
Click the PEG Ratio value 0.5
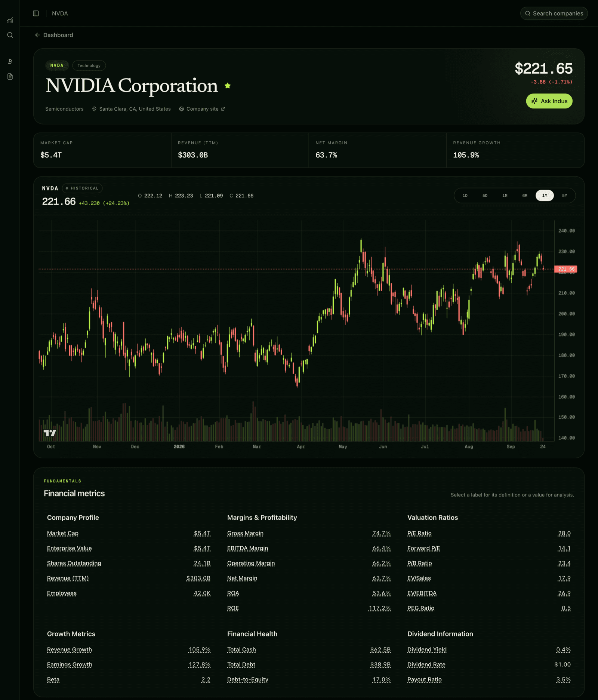(566, 608)
